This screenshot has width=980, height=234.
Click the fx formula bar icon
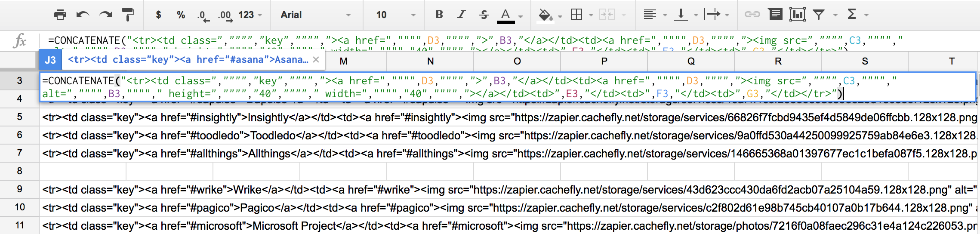coord(20,41)
